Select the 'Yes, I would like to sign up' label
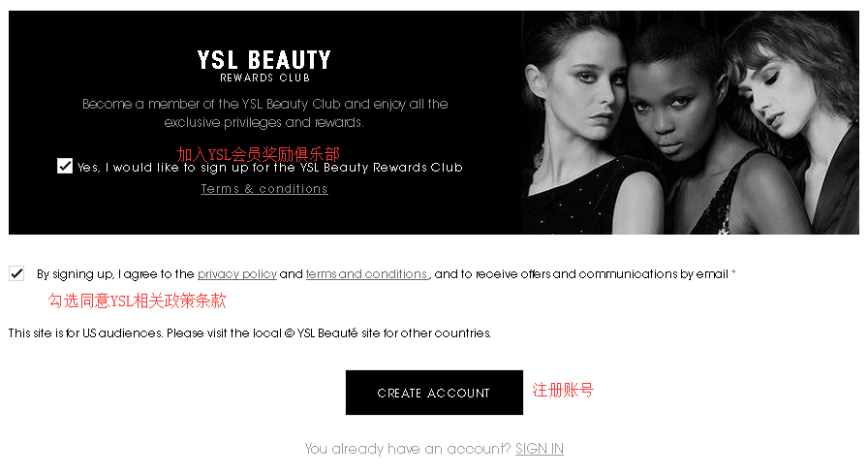The width and height of the screenshot is (868, 474). coord(269,168)
